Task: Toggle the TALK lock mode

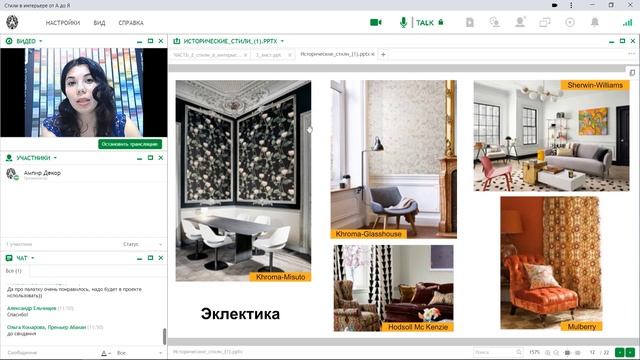Action: (x=430, y=22)
